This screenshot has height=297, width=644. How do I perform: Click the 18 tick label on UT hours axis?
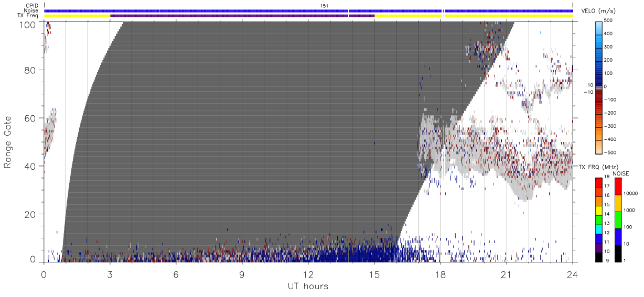[440, 274]
